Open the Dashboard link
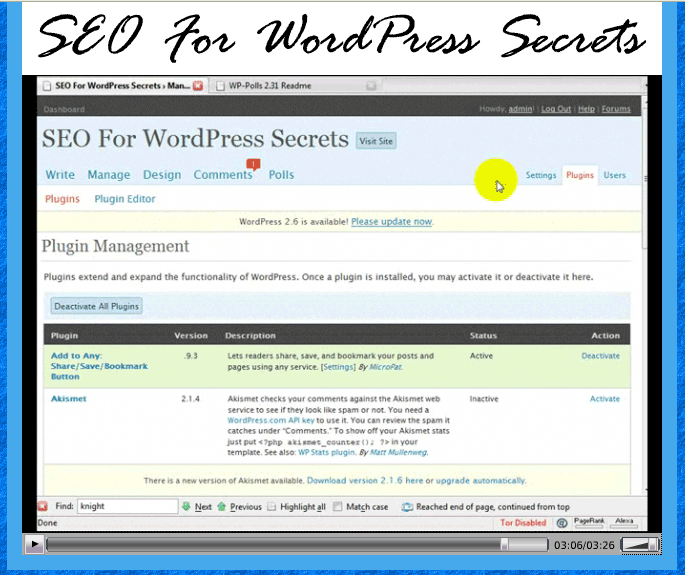Viewport: 685px width, 575px height. pos(64,109)
